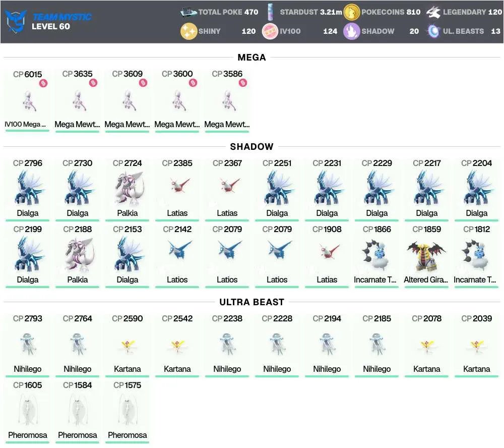The width and height of the screenshot is (504, 448).
Task: Click the Total Poke device icon
Action: pyautogui.click(x=188, y=12)
